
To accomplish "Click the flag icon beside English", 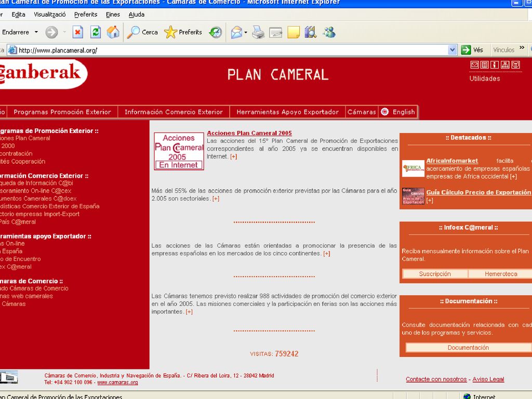I will 384,112.
